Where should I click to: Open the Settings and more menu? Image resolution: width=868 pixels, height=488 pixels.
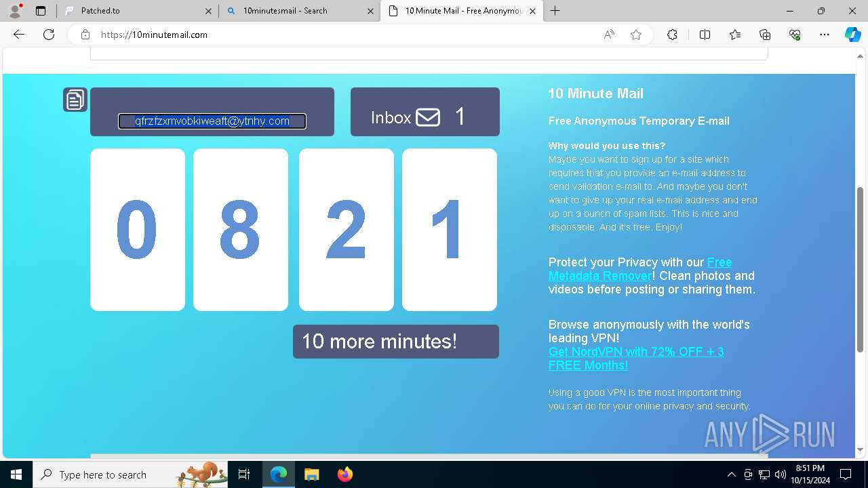(x=825, y=35)
